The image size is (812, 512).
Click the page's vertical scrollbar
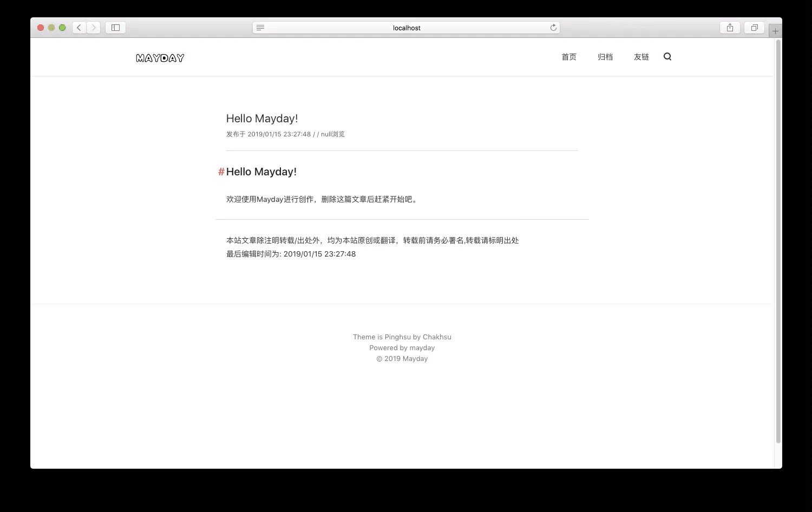[x=778, y=241]
